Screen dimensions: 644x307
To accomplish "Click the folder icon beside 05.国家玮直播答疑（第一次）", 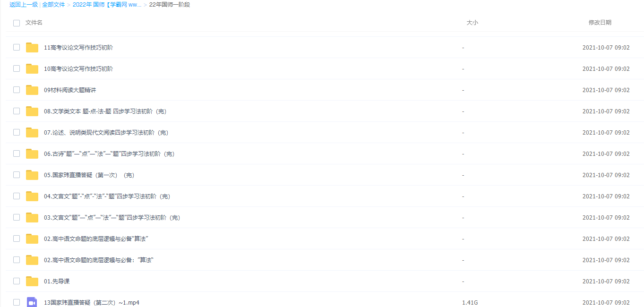I will click(32, 175).
